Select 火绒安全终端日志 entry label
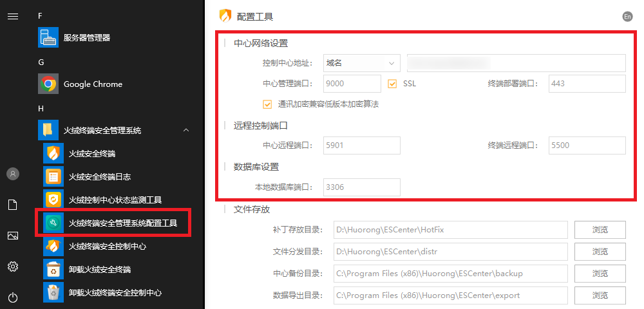Viewport: 644px width, 309px height. coord(100,177)
